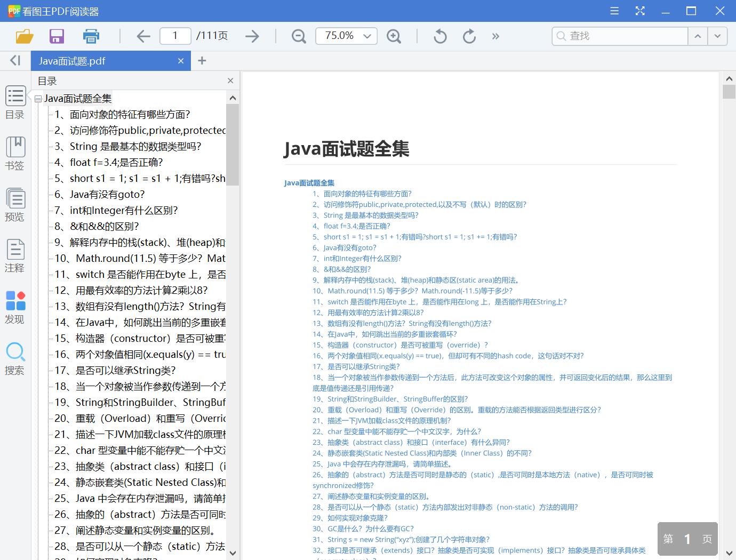Open document link 21、描述一下JVM加载class文件的原理机制?
Screen dimensions: 736x560
click(x=382, y=421)
